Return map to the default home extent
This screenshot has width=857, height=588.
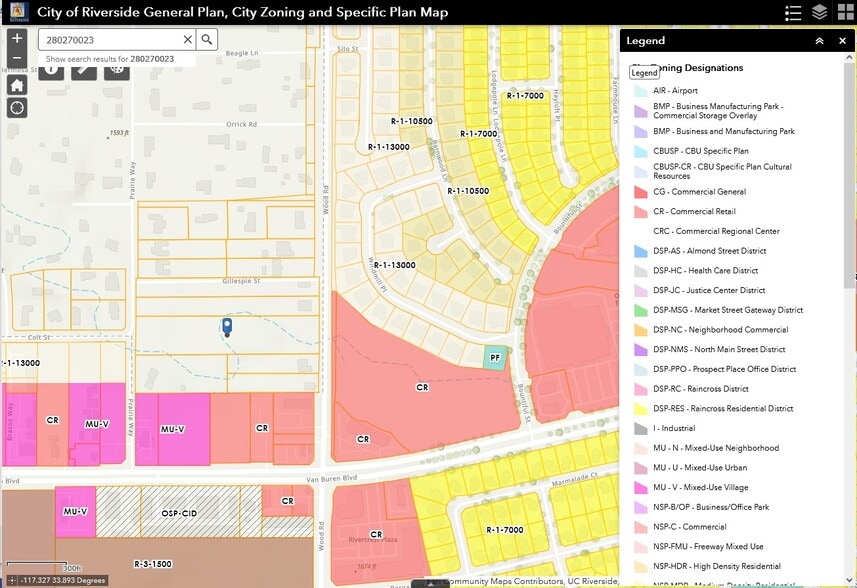point(17,84)
